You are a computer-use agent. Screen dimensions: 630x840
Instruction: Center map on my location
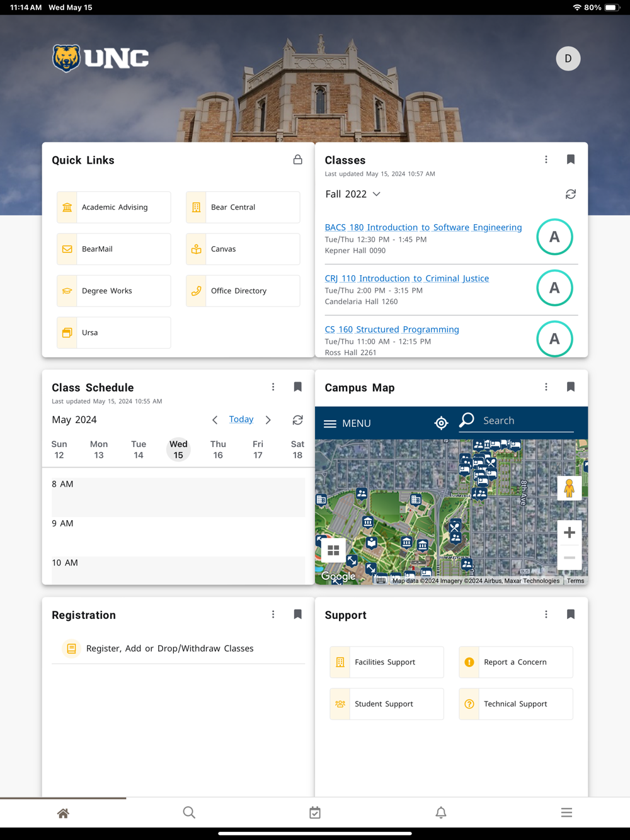point(442,423)
